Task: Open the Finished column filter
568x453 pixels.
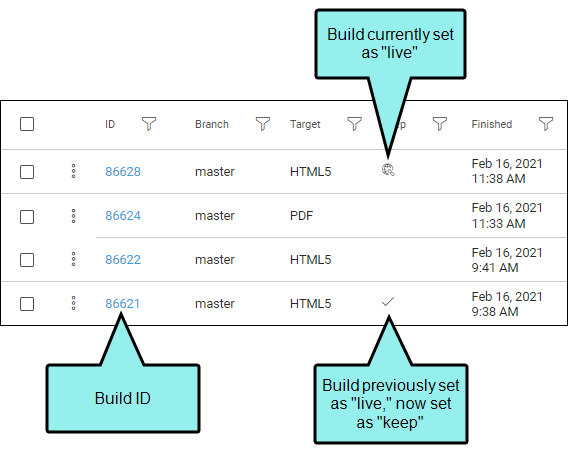Action: 546,123
